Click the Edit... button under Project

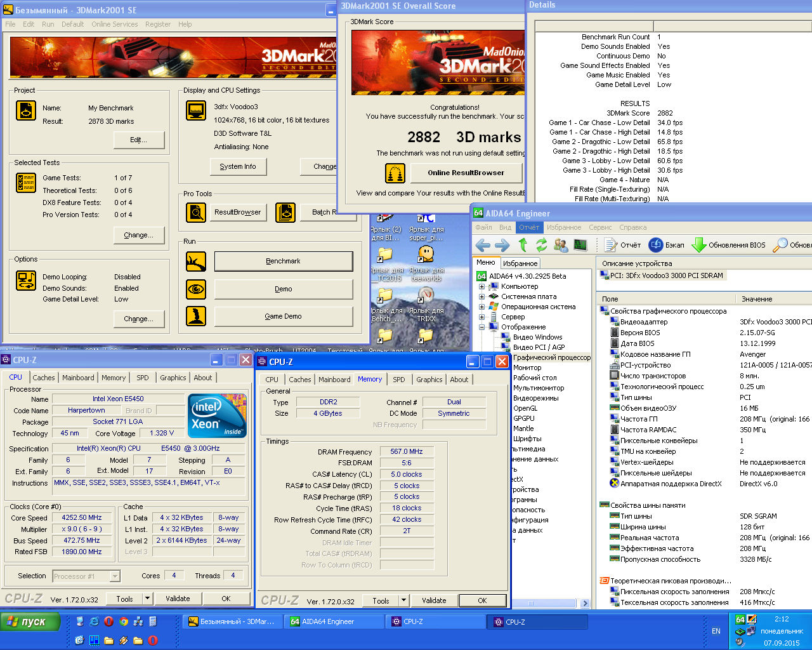pyautogui.click(x=138, y=140)
